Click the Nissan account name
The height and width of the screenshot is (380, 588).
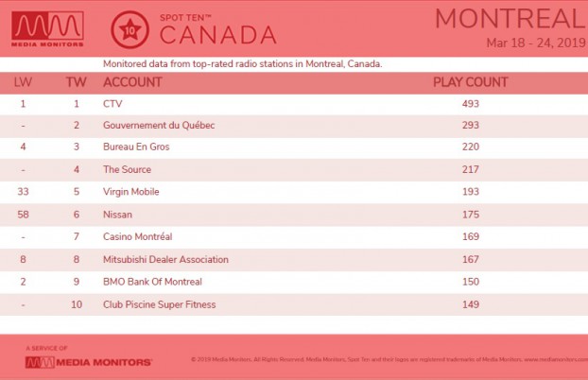pyautogui.click(x=117, y=215)
